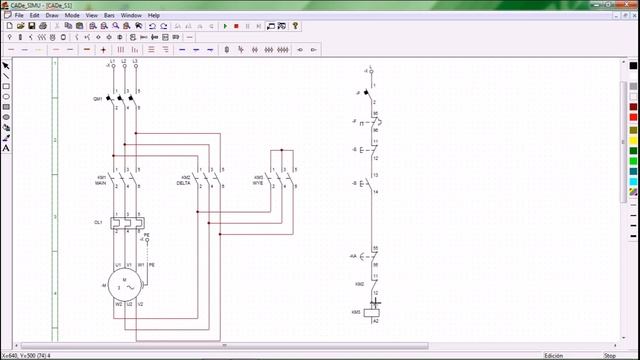The image size is (640, 360).
Task: Pick the dark green color swatch
Action: click(633, 151)
